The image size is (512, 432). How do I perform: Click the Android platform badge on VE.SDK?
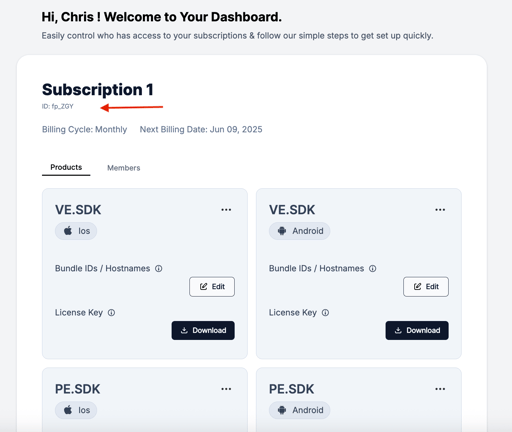299,231
